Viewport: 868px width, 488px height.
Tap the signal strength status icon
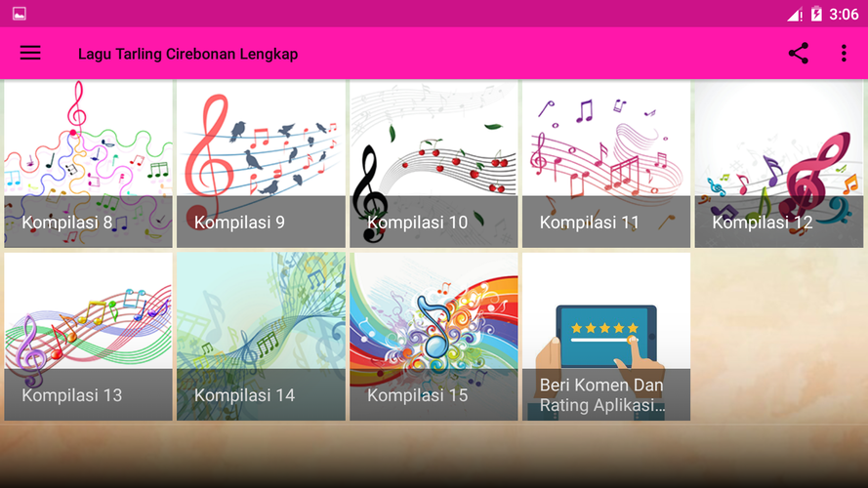click(x=795, y=14)
